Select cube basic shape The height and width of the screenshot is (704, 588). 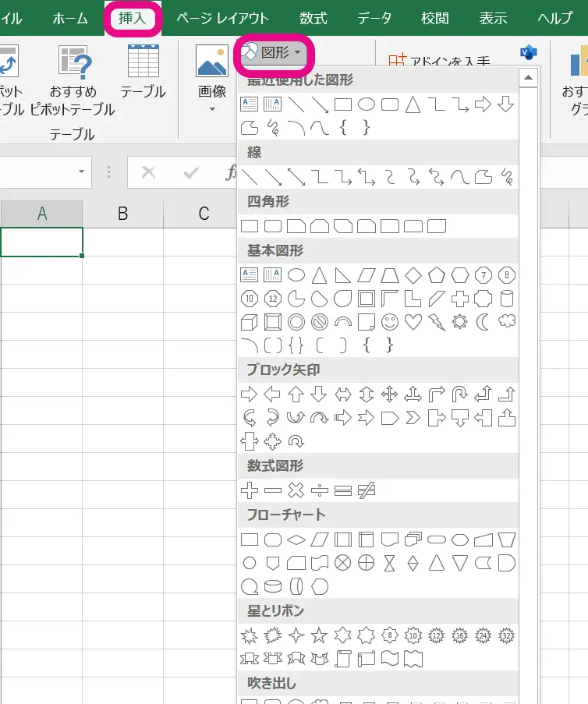click(x=250, y=322)
